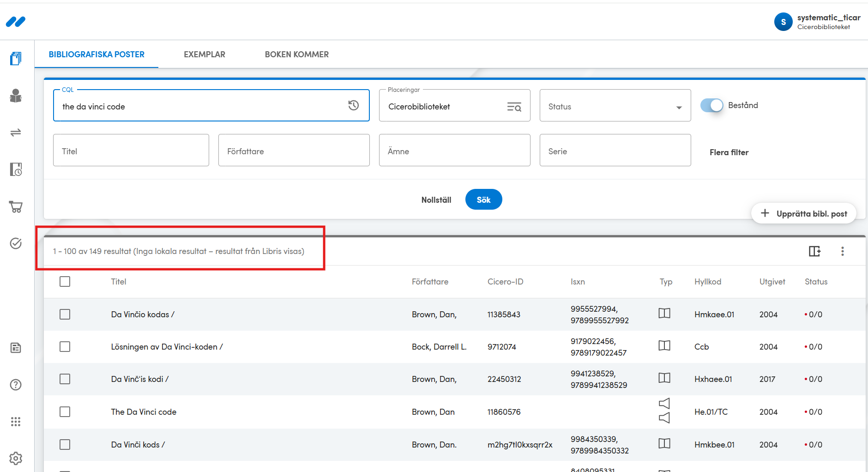Click book type icon for Da Vinčio kodas
The height and width of the screenshot is (472, 868).
(x=664, y=314)
